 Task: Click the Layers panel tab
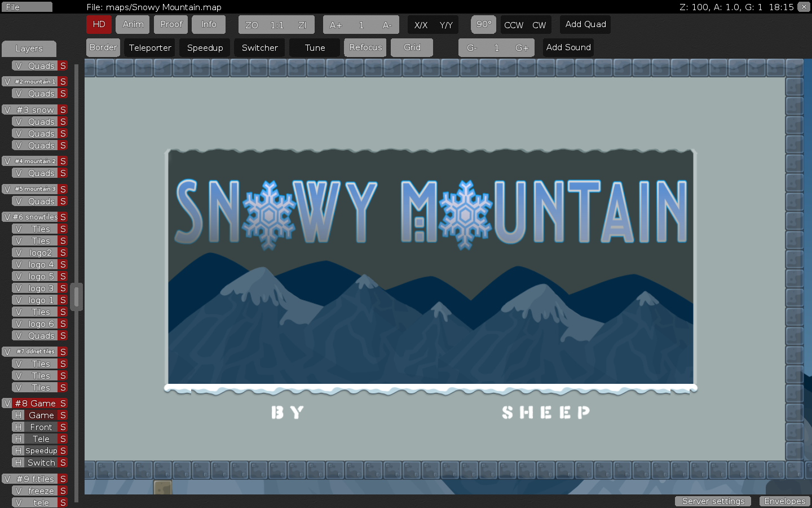(x=29, y=49)
